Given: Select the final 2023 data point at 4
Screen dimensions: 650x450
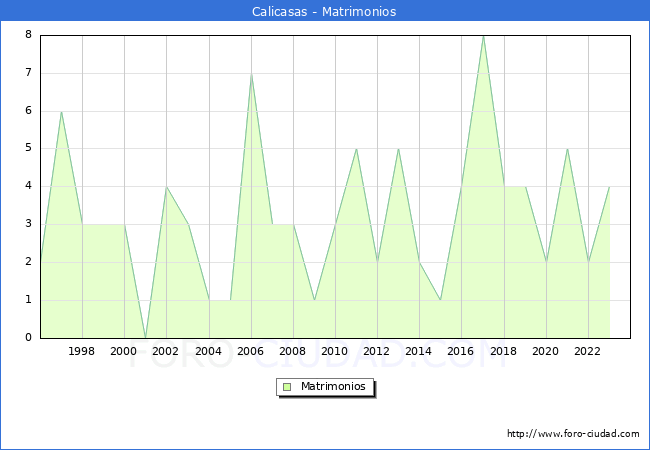Looking at the screenshot, I should point(609,187).
